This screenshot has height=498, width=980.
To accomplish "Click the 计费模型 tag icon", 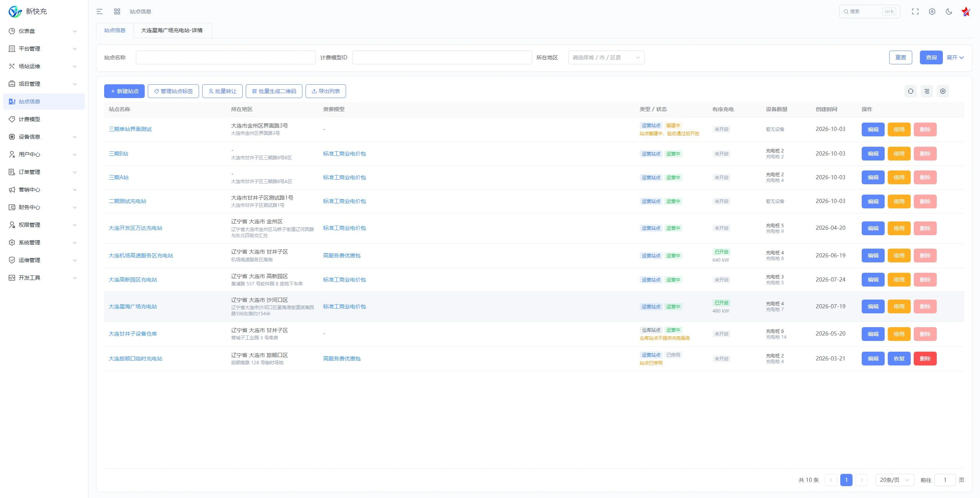I will click(12, 119).
